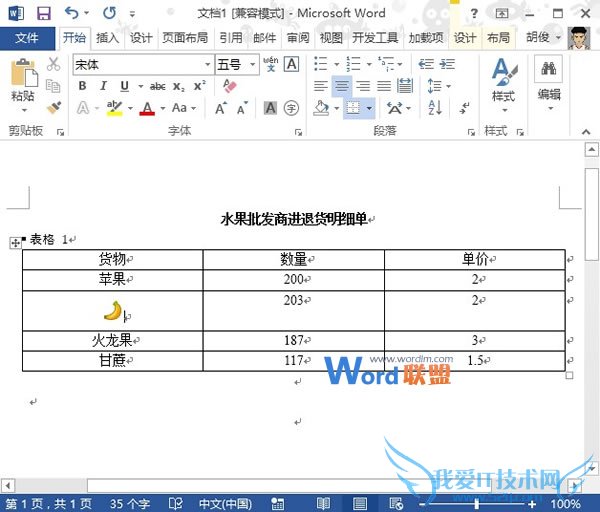Switch to the View (视图) tab
The height and width of the screenshot is (512, 600).
click(x=331, y=38)
